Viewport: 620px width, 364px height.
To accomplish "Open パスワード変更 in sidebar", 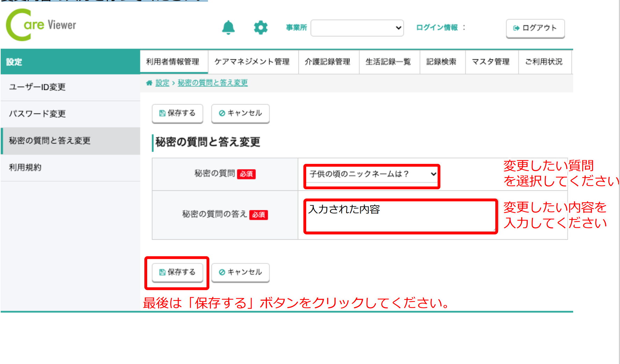I will [x=37, y=114].
